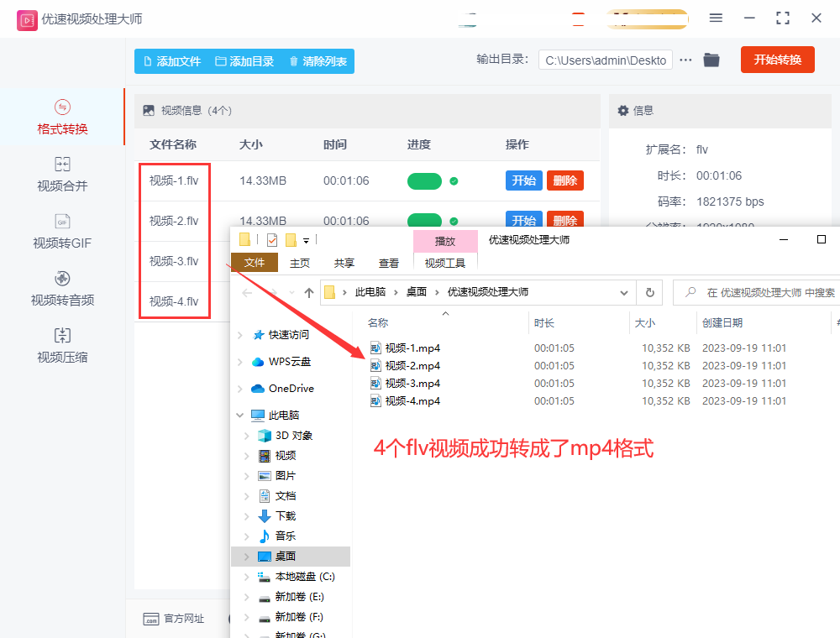Open output folder via the folder icon
This screenshot has width=840, height=638.
tap(711, 60)
